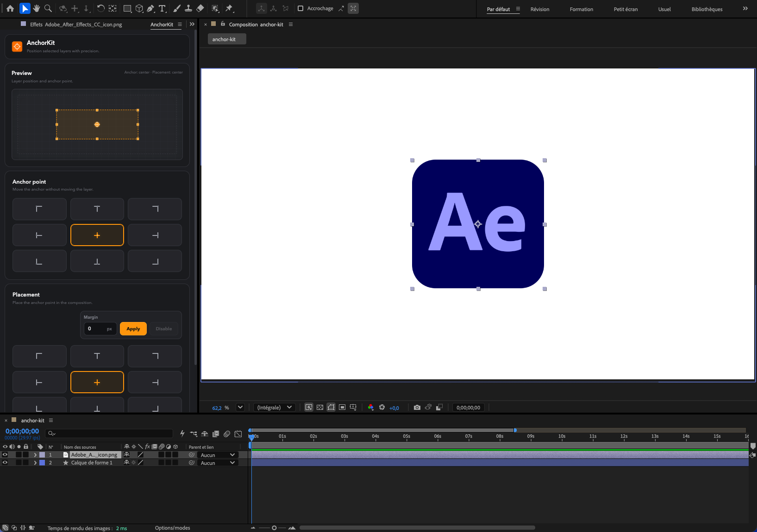This screenshot has height=532, width=757.
Task: Open the region of interest icon
Action: pos(342,408)
